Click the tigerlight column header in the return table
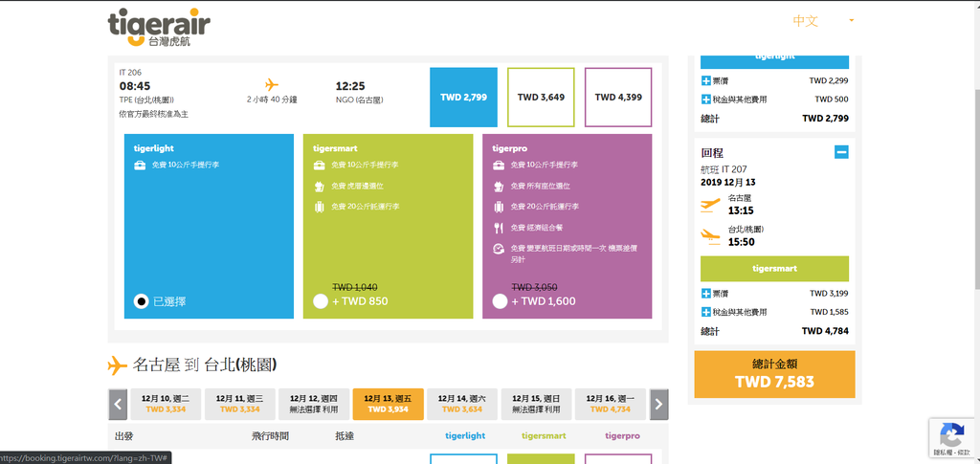Viewport: 980px width, 464px height. tap(465, 436)
